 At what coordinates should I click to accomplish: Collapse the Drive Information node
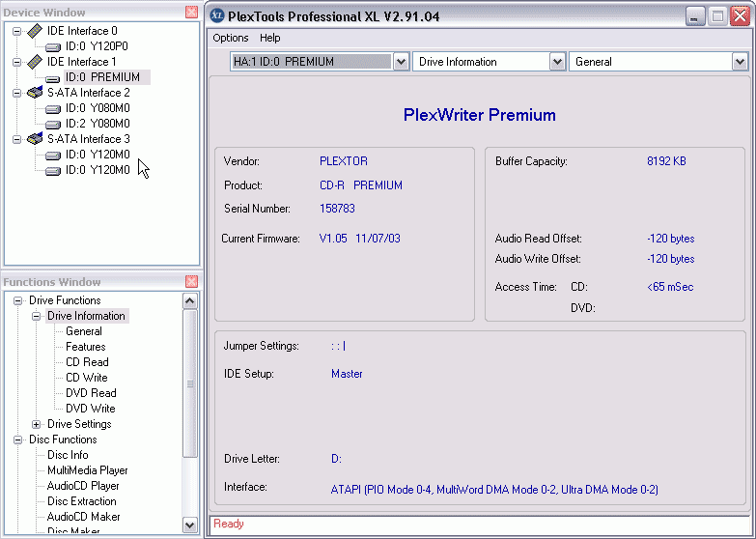36,316
